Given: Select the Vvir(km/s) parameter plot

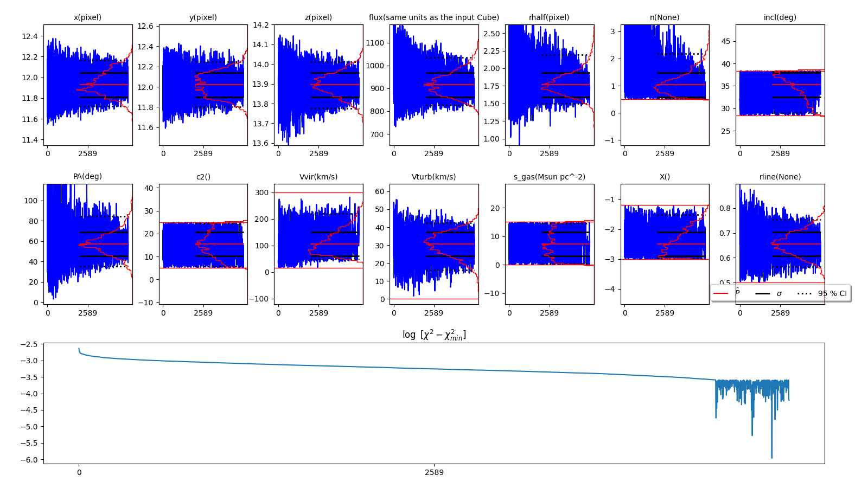Looking at the screenshot, I should coord(318,244).
